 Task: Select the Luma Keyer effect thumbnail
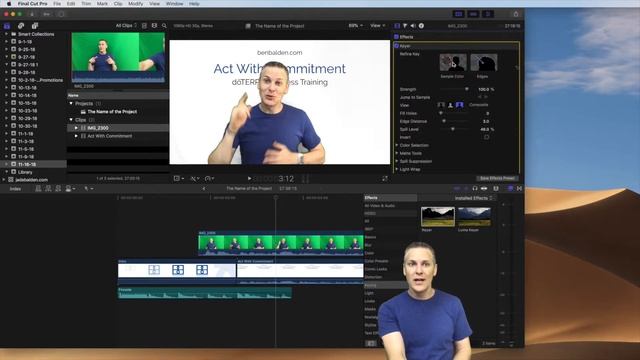(474, 217)
